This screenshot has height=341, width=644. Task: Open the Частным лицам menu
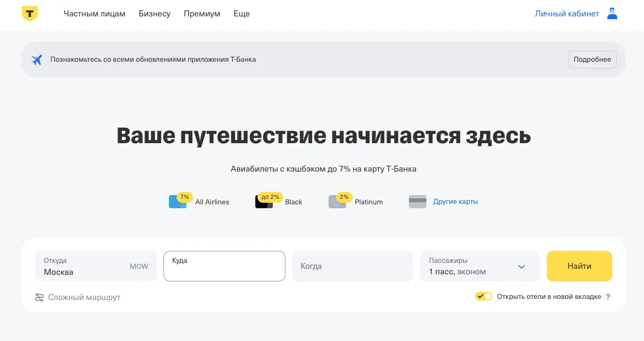click(x=95, y=14)
